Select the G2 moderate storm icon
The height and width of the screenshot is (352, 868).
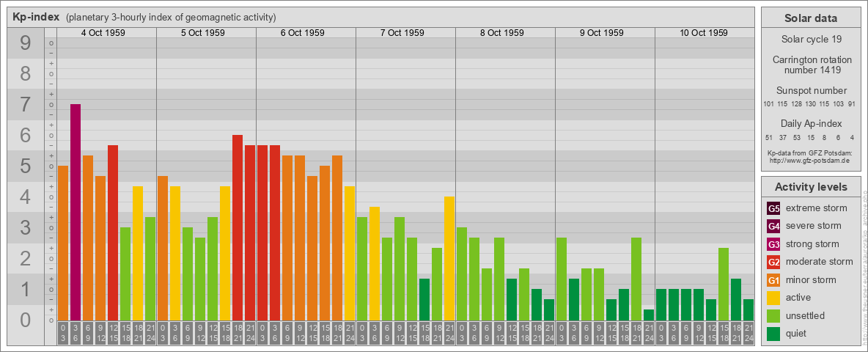[773, 262]
